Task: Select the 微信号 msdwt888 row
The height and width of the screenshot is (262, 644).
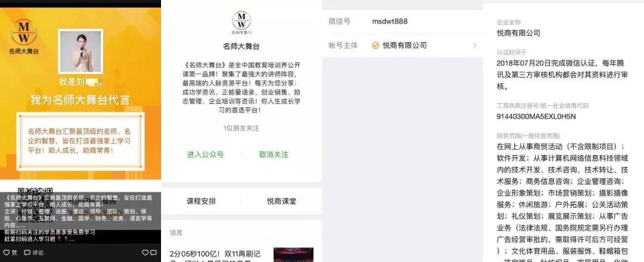Action: point(402,21)
